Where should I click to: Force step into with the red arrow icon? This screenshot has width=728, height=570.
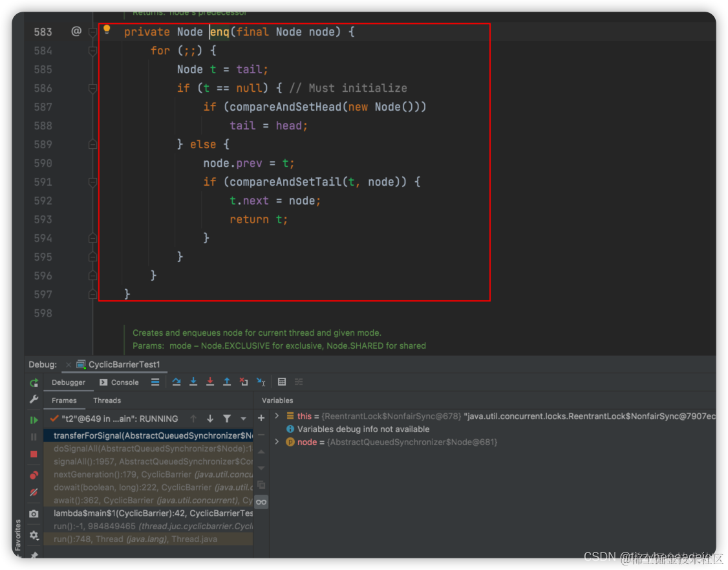[x=211, y=382]
